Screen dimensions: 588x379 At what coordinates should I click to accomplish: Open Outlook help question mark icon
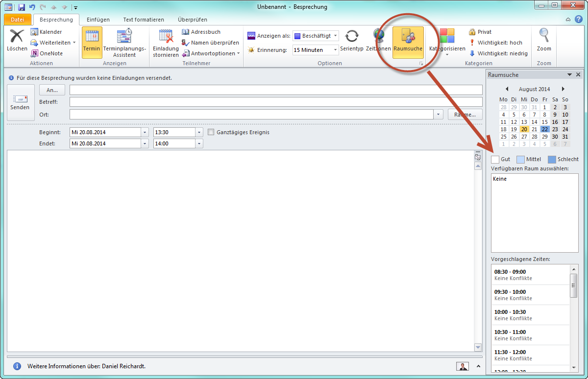click(x=579, y=20)
